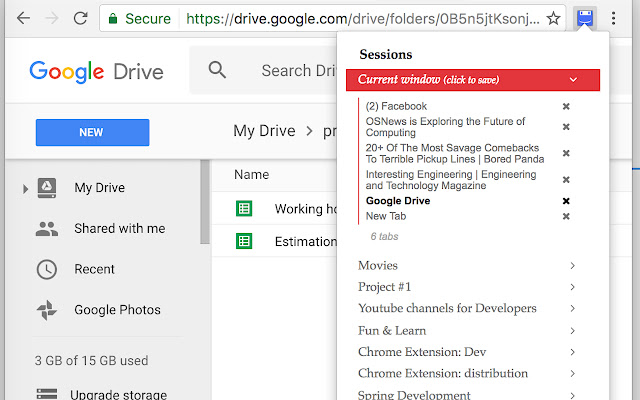Click the Google Drive search magnifier icon

click(x=217, y=70)
